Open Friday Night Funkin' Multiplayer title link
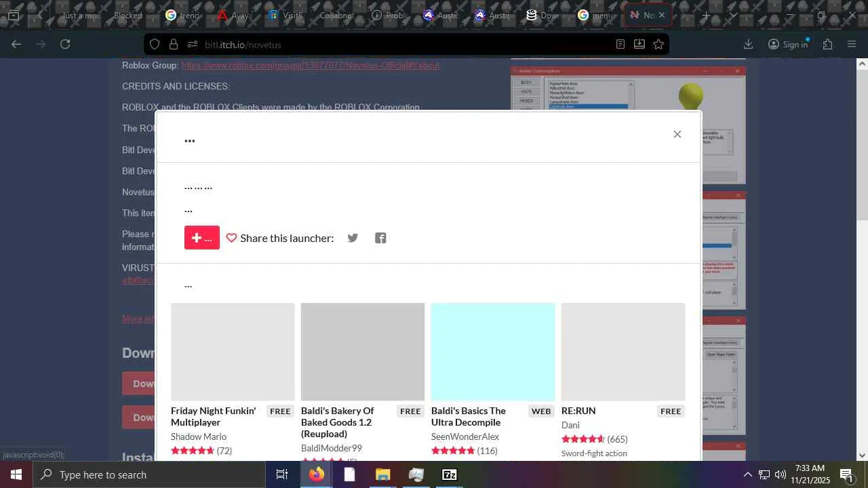The height and width of the screenshot is (488, 868). click(214, 416)
